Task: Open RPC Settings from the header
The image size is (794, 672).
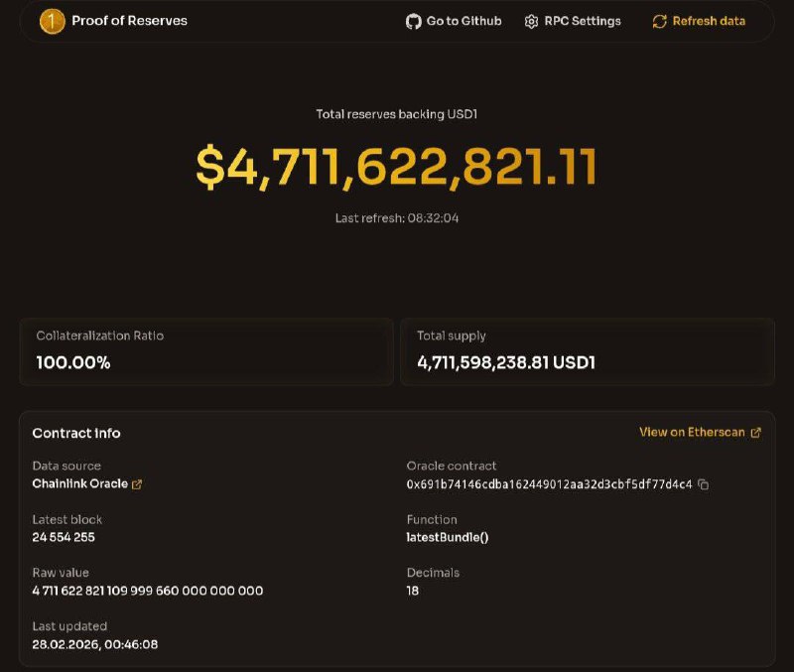Action: (583, 21)
